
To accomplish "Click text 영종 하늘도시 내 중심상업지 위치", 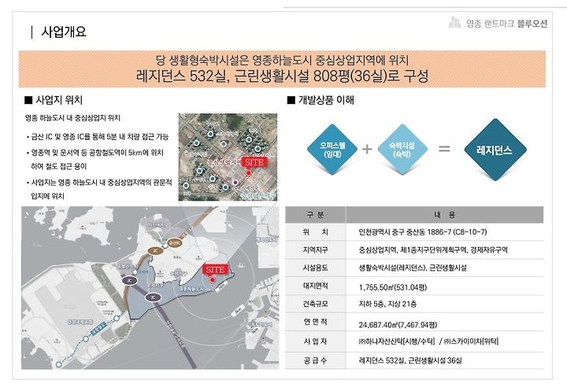I will point(72,118).
